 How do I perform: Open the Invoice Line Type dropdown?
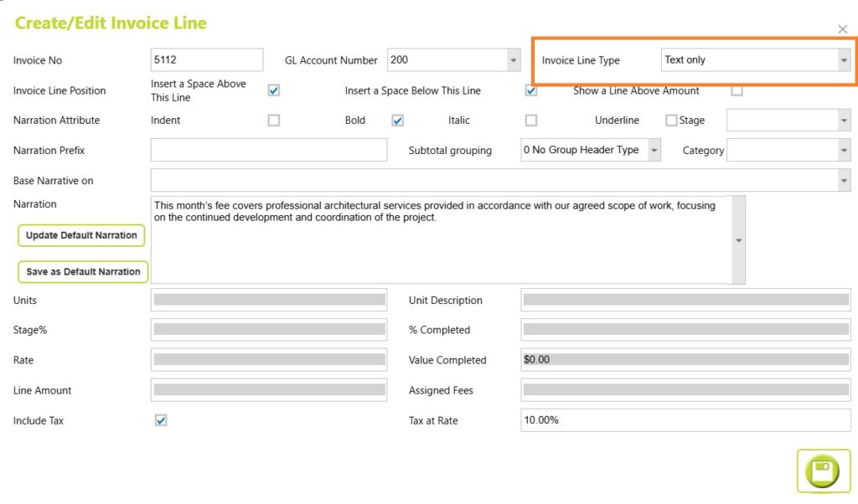coord(844,60)
